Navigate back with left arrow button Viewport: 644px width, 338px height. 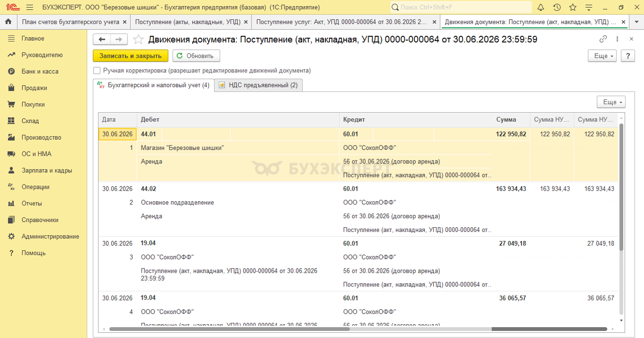tap(102, 39)
